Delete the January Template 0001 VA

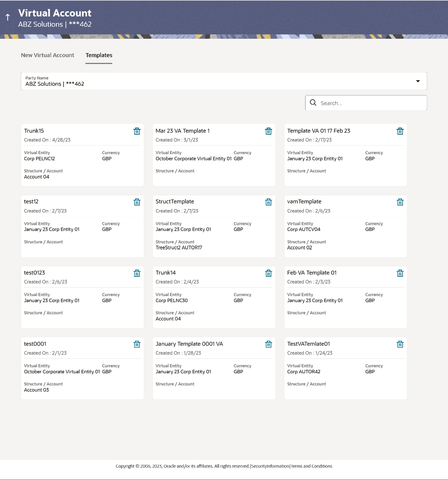click(268, 344)
